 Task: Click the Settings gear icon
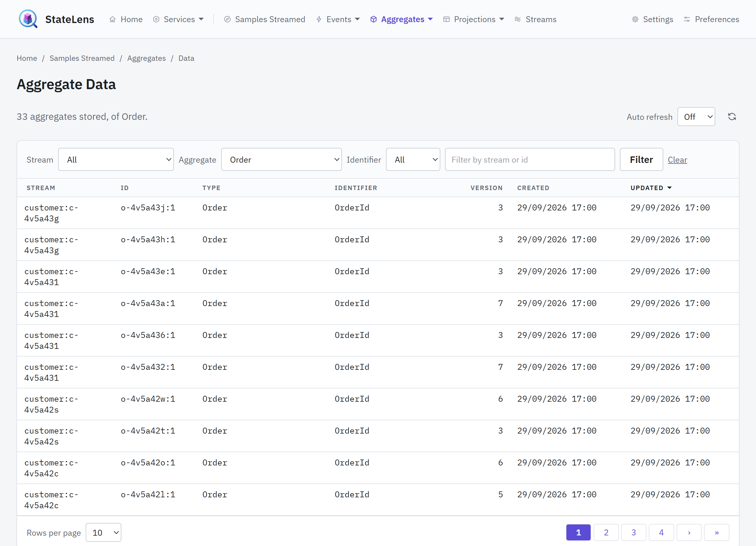pos(635,19)
